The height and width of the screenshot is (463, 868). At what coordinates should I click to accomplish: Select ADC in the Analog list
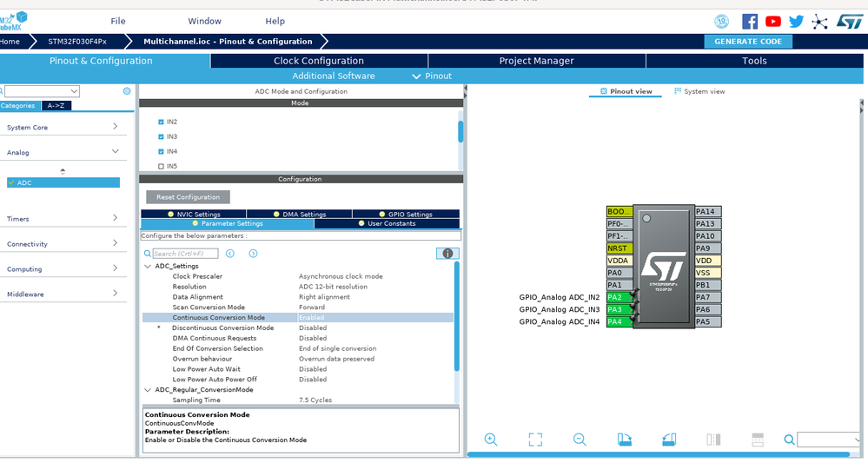[x=63, y=182]
